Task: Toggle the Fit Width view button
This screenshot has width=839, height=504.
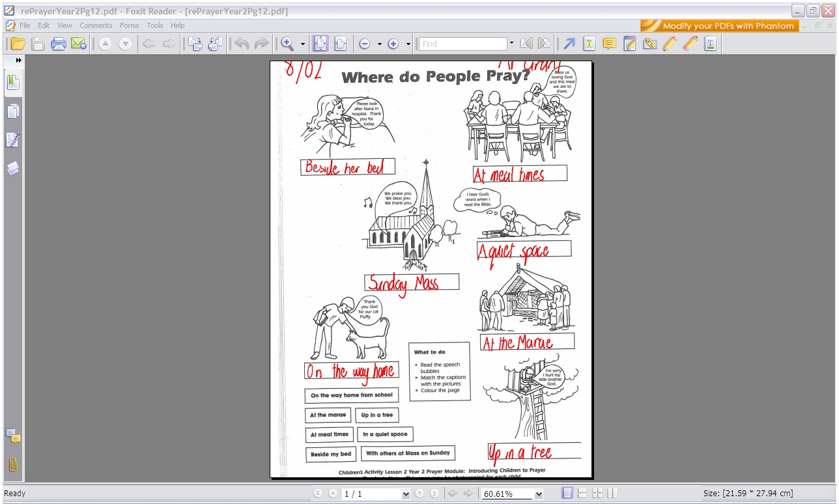Action: click(340, 44)
